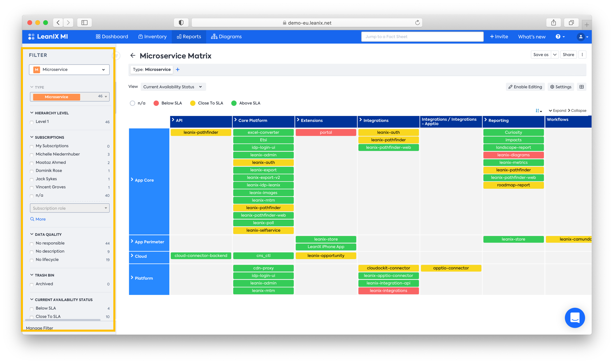The width and height of the screenshot is (614, 364).
Task: Tick the No responsible checkbox
Action: click(32, 243)
